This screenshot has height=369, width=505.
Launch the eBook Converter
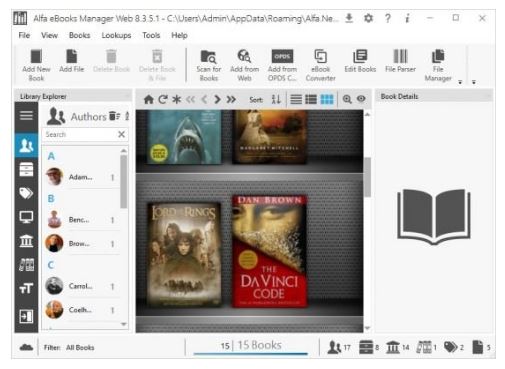[x=320, y=65]
